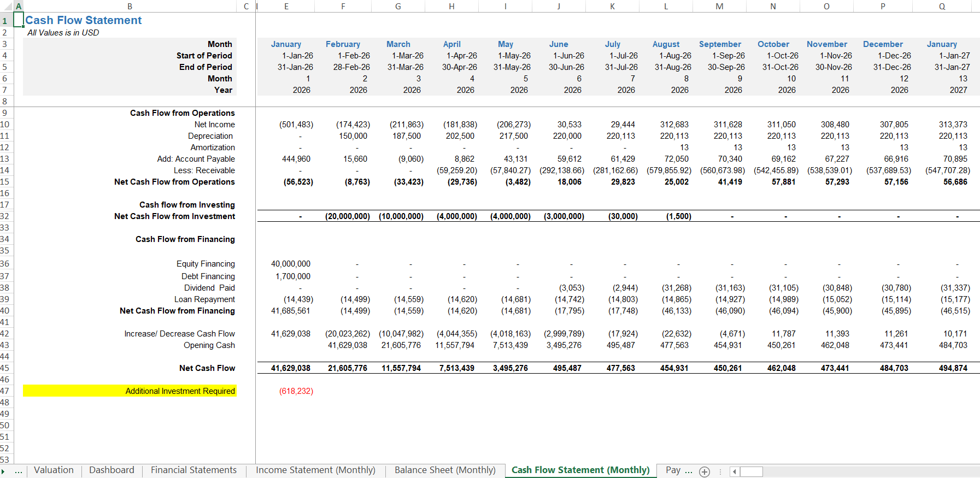
Task: Click the yellow Additional Investment Required cell
Action: tap(130, 391)
